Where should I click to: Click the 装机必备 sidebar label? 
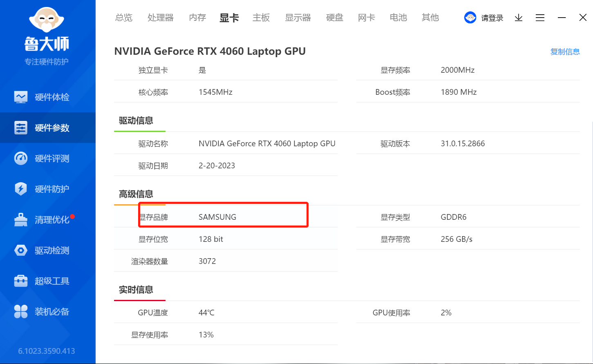[52, 312]
